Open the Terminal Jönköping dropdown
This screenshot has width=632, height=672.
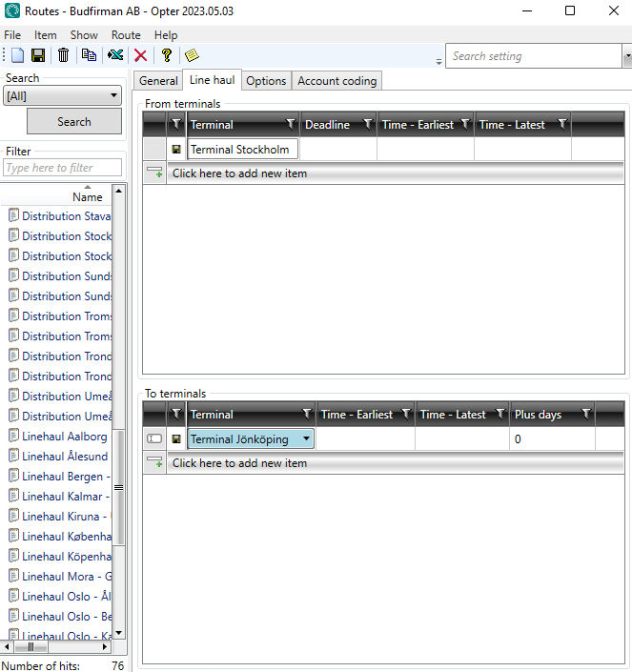[x=305, y=439]
